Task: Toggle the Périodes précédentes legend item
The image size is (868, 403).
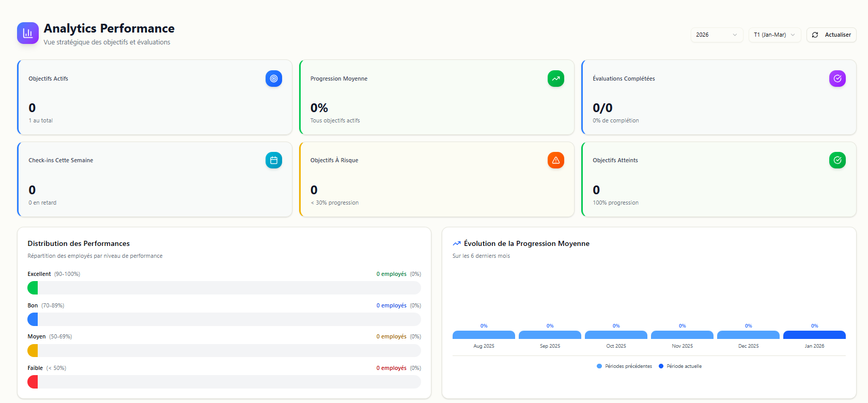Action: (x=624, y=366)
